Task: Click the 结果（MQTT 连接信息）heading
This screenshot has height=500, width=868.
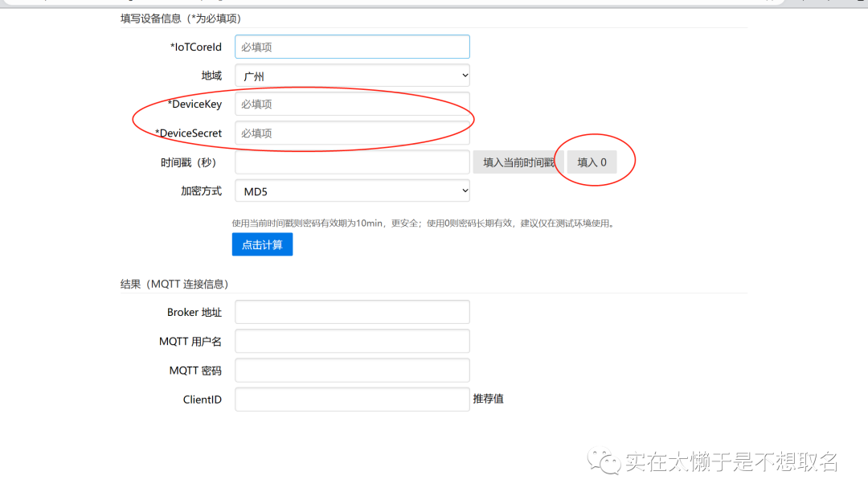Action: pyautogui.click(x=174, y=284)
